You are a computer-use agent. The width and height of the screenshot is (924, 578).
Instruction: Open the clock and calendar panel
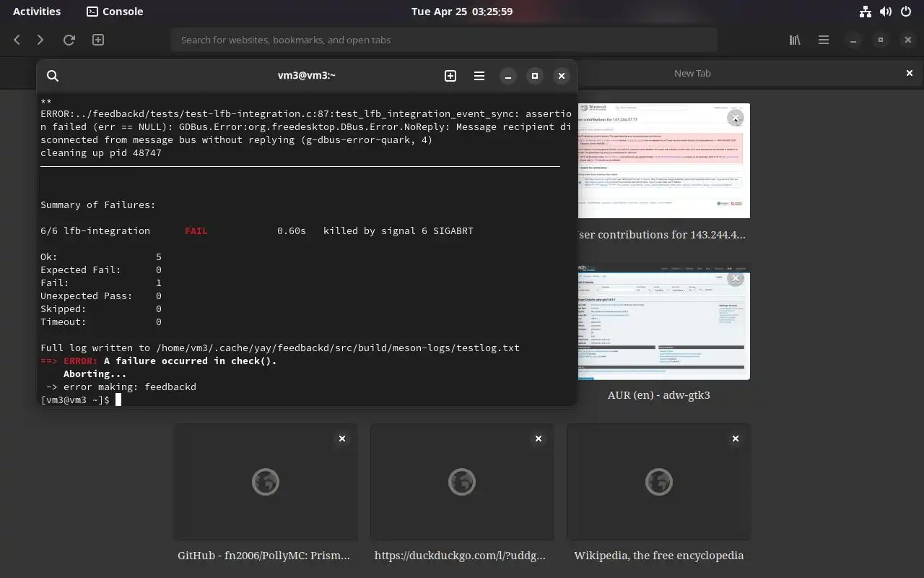462,12
